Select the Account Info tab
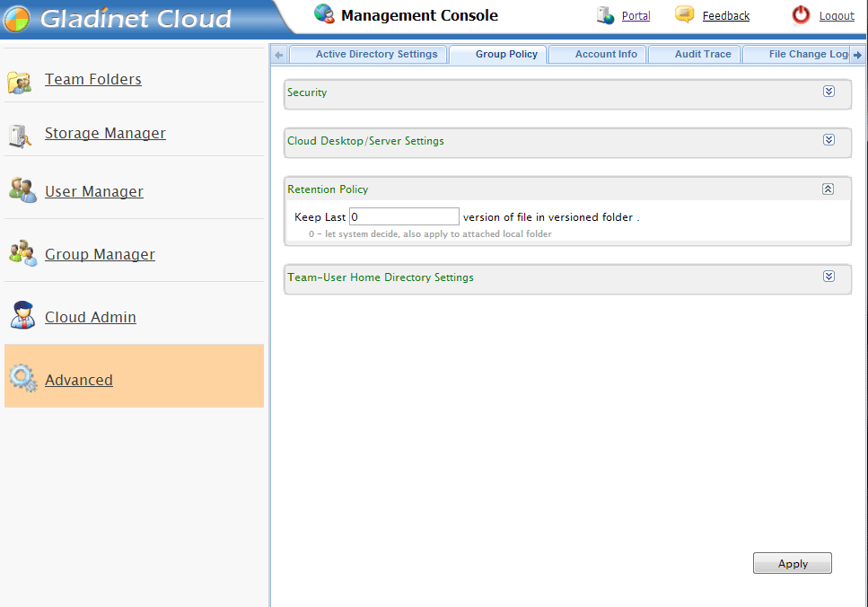This screenshot has width=868, height=607. (x=606, y=55)
